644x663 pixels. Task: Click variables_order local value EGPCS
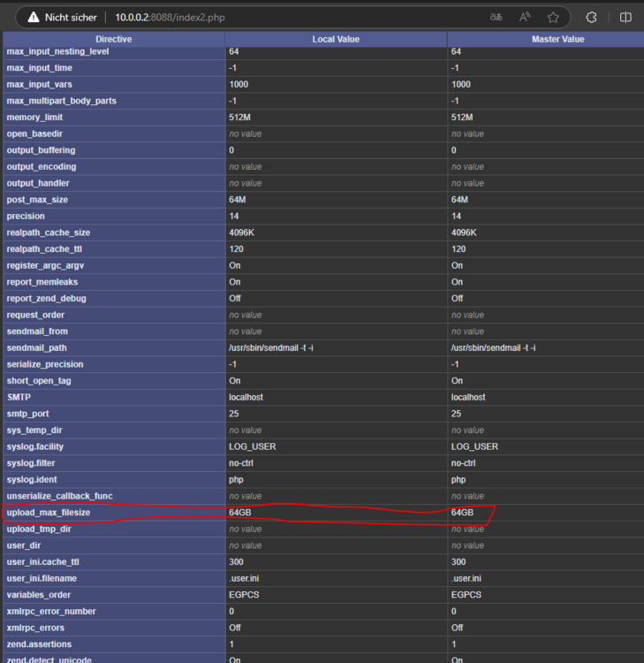(244, 595)
